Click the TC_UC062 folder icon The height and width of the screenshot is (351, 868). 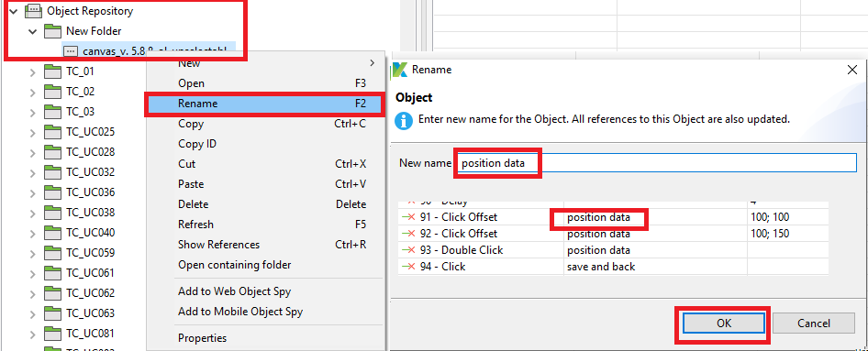52,293
